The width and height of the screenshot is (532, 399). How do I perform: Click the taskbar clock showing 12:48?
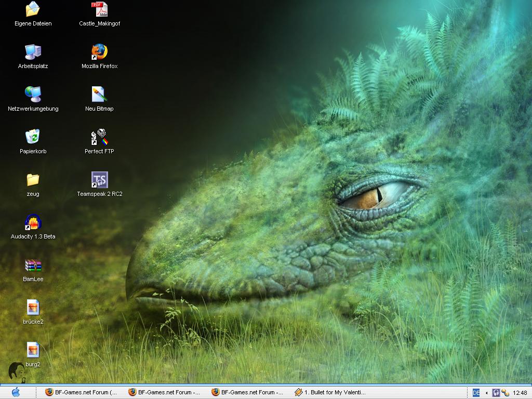[520, 393]
